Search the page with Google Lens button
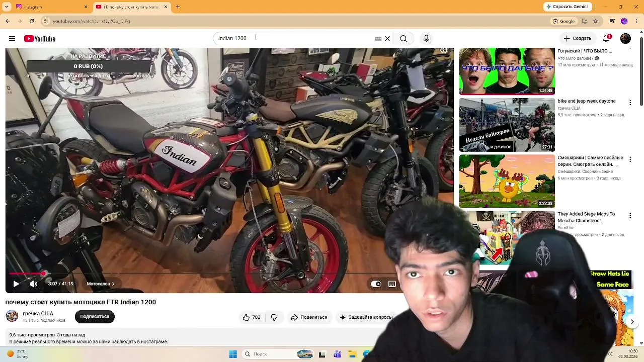 [x=563, y=21]
